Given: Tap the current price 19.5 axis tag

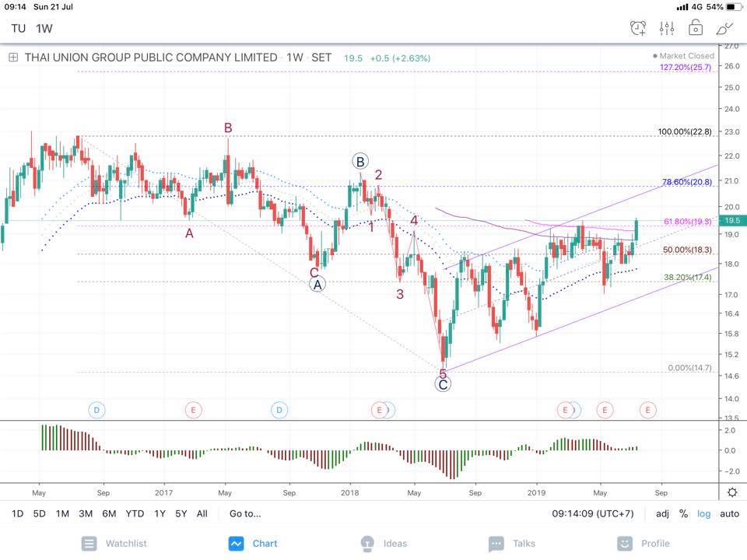Looking at the screenshot, I should (733, 220).
